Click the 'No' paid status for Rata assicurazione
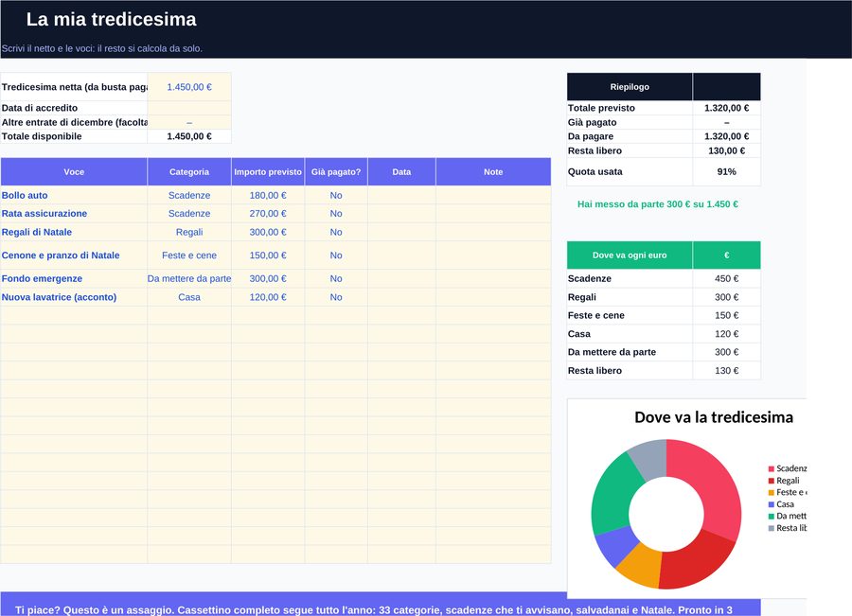The image size is (852, 616). pyautogui.click(x=336, y=214)
